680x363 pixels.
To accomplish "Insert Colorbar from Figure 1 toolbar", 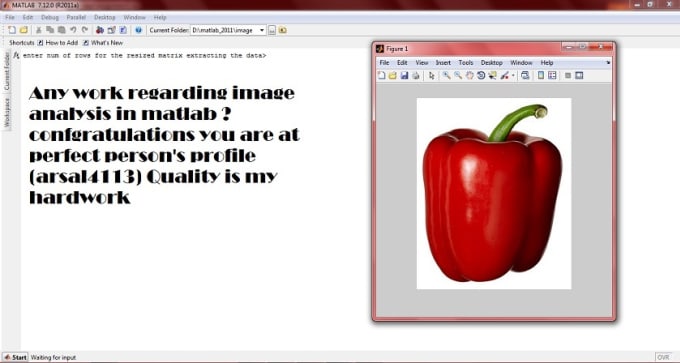I will click(x=541, y=75).
